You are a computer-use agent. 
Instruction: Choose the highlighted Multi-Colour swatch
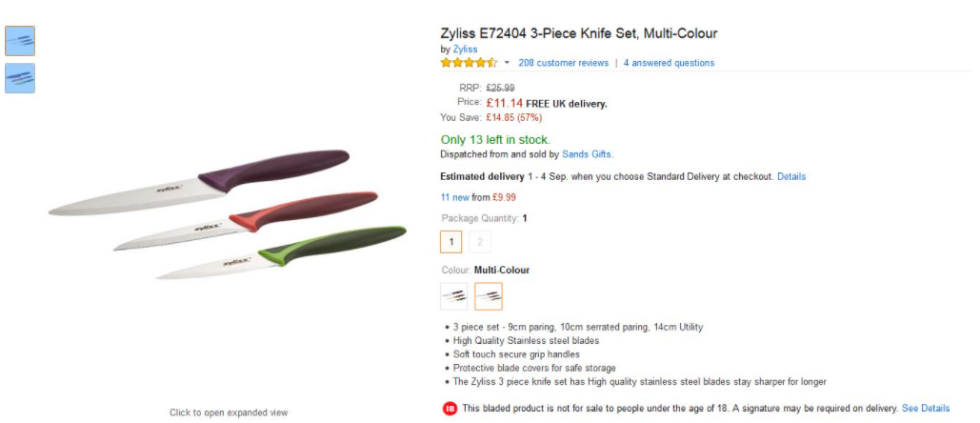[489, 296]
